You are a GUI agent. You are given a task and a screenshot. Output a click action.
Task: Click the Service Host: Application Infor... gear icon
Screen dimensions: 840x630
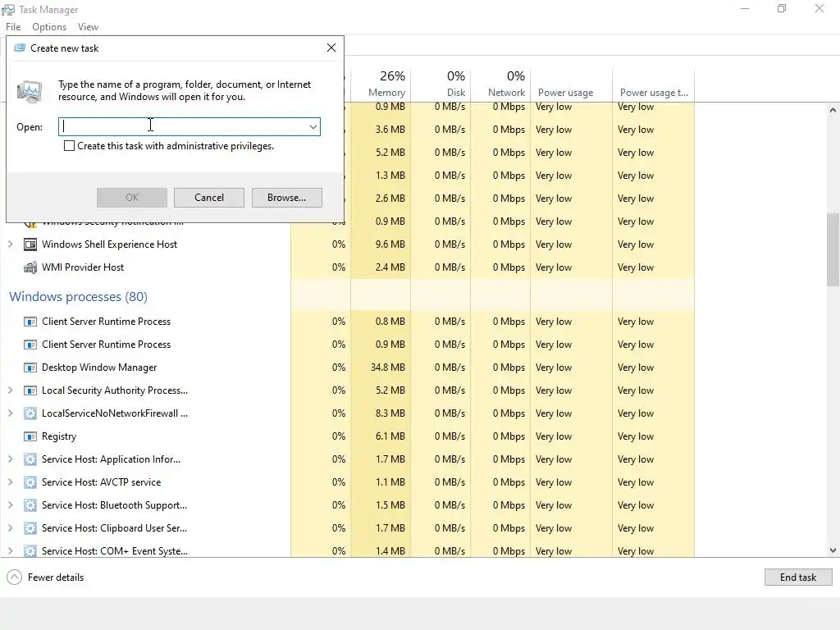click(x=30, y=459)
